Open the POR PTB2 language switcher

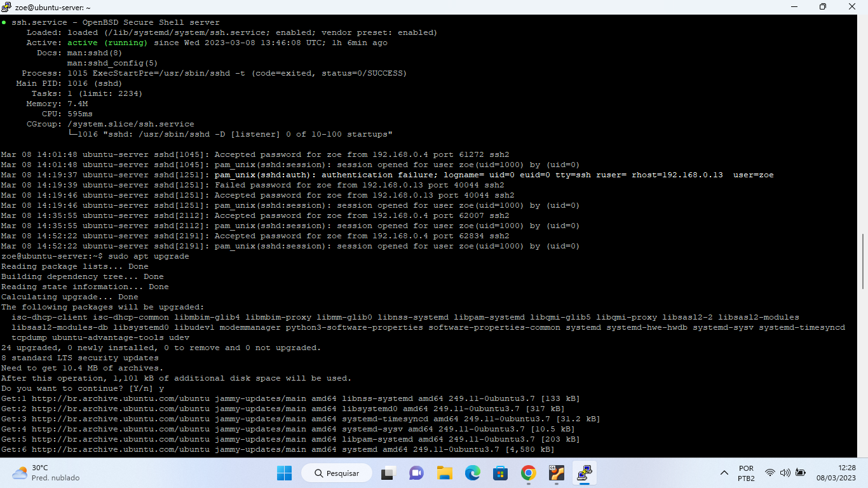coord(747,473)
